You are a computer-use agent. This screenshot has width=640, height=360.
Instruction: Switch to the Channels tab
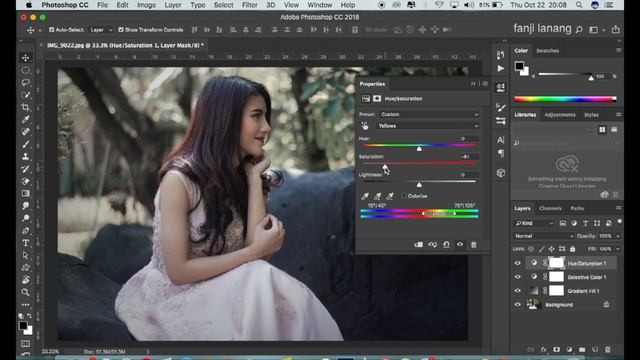coord(550,209)
